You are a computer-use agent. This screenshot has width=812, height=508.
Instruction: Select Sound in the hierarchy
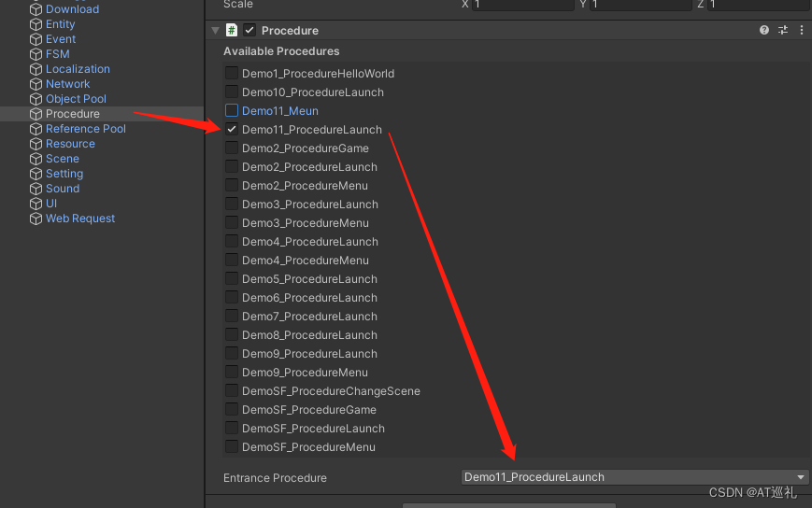(63, 189)
